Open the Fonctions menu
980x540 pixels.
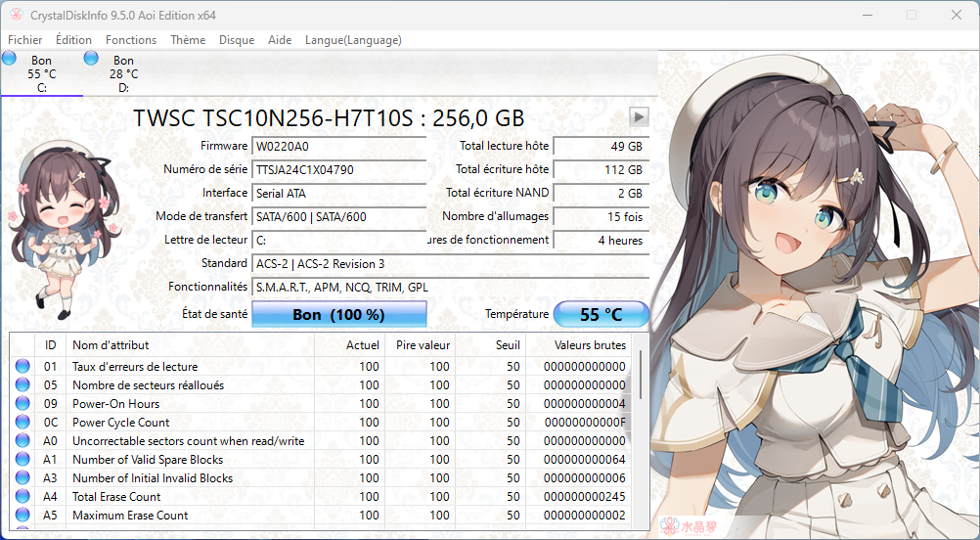[131, 40]
